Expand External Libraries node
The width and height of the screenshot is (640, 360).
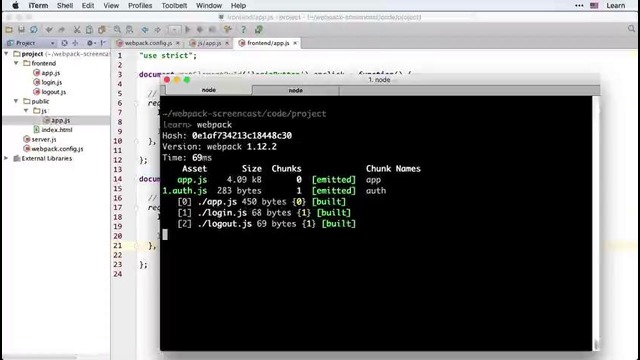click(x=6, y=158)
